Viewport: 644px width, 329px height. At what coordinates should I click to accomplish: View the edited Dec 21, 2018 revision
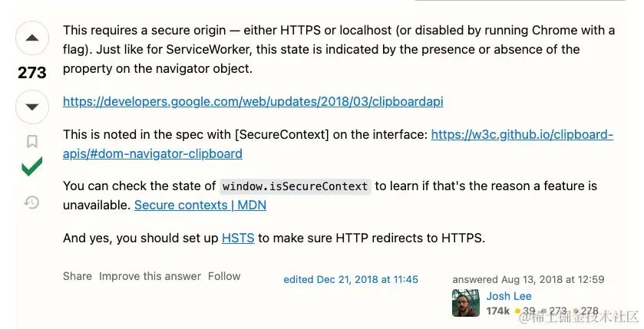pyautogui.click(x=351, y=280)
